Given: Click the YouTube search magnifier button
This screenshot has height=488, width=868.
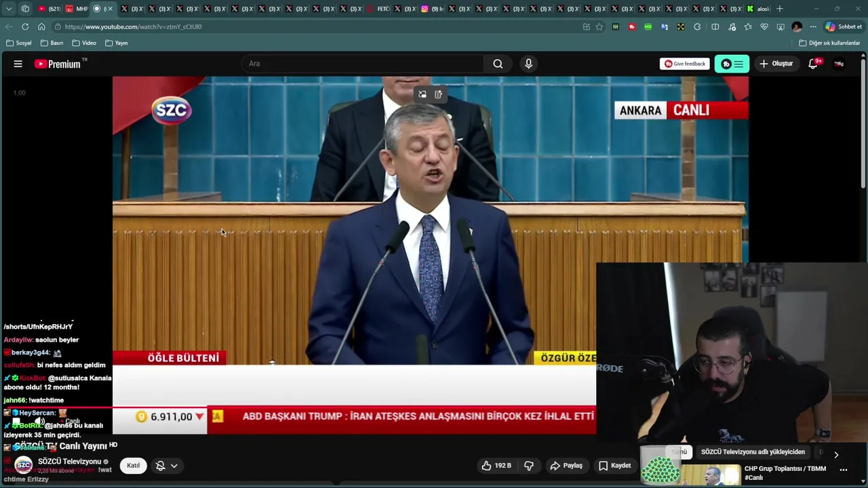Looking at the screenshot, I should pyautogui.click(x=498, y=64).
